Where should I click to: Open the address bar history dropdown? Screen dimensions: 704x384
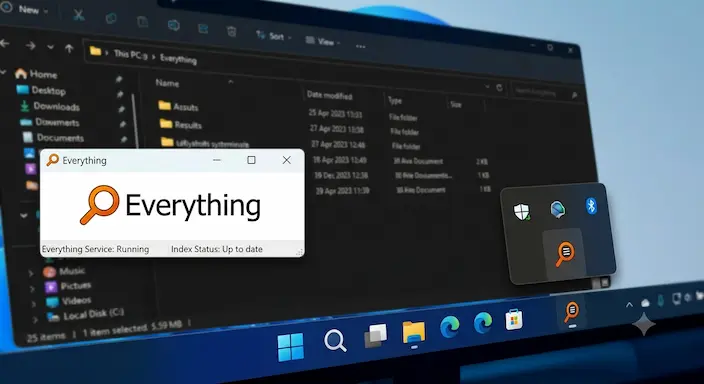tap(487, 86)
